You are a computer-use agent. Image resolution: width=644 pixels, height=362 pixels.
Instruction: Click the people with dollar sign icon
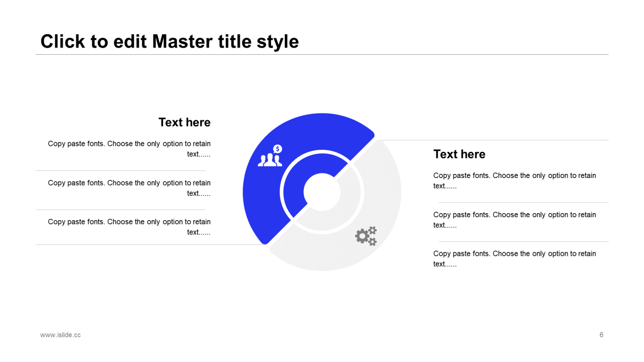coord(270,156)
